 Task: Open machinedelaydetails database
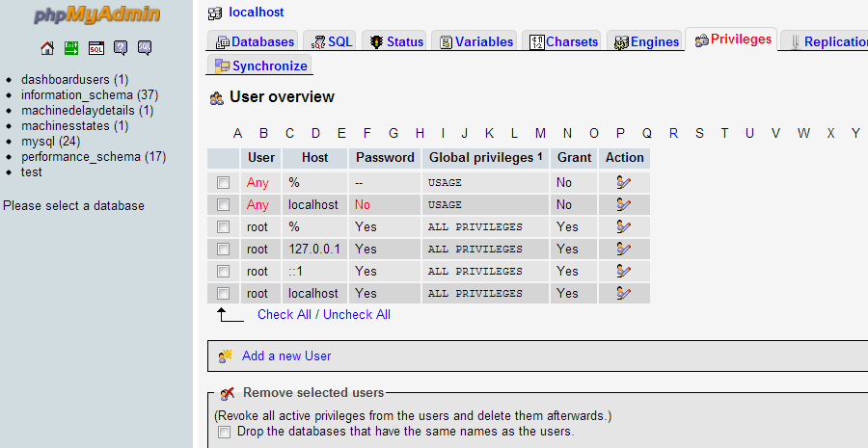[x=88, y=111]
